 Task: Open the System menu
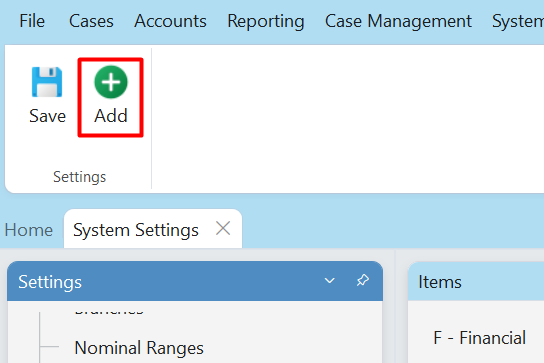518,22
